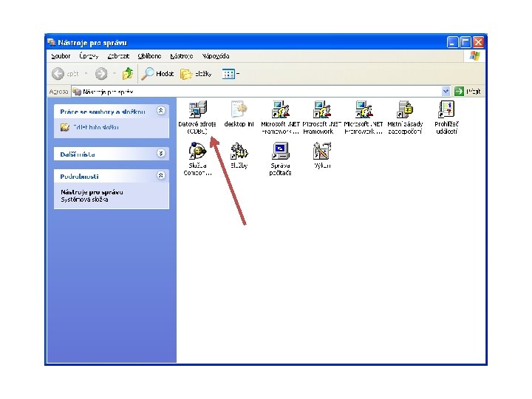
Task: Open Forward button history dropdown arrow
Action: [x=115, y=74]
